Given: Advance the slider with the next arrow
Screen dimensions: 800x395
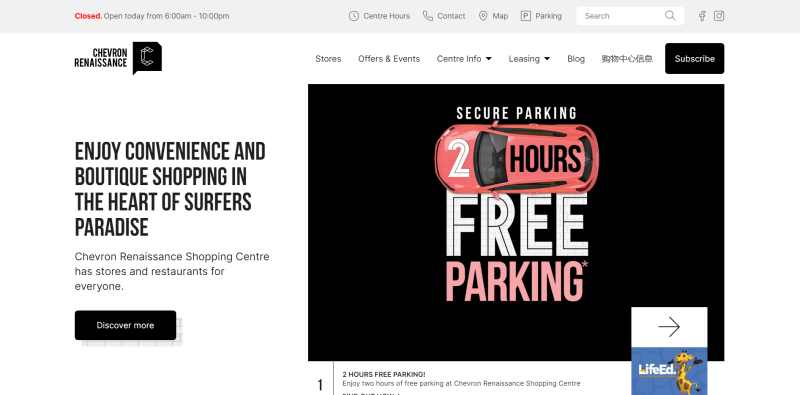Looking at the screenshot, I should (669, 327).
